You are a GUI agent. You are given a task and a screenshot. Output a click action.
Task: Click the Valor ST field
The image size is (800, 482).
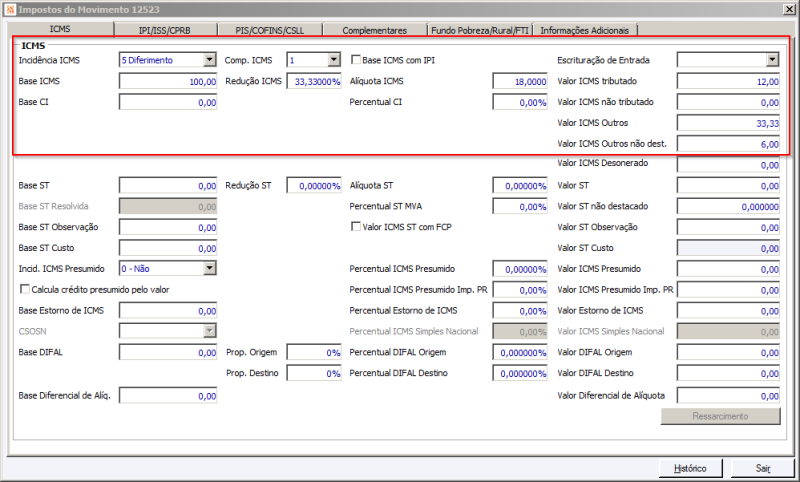[728, 186]
